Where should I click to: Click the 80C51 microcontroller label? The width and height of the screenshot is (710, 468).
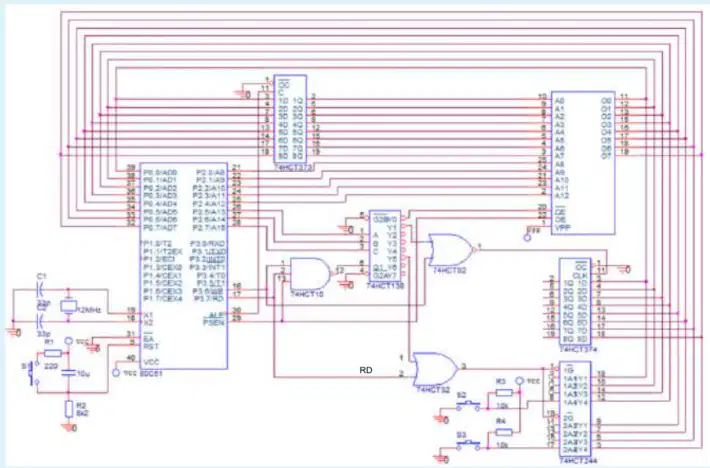coord(151,374)
